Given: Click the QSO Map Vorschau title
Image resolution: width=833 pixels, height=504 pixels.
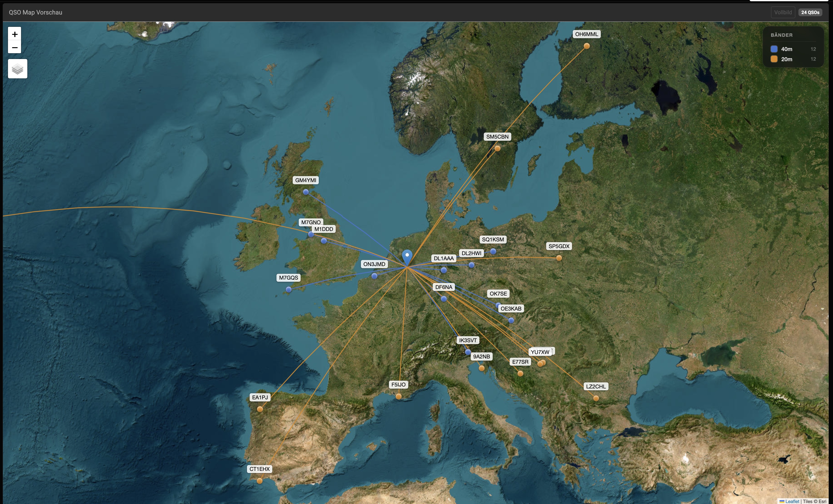Looking at the screenshot, I should [36, 13].
